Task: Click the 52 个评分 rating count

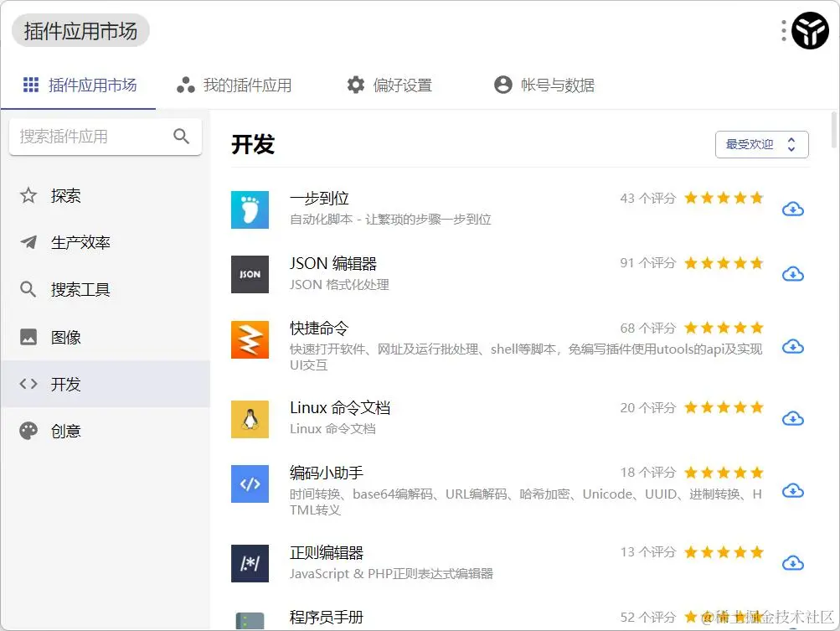Action: click(x=648, y=617)
